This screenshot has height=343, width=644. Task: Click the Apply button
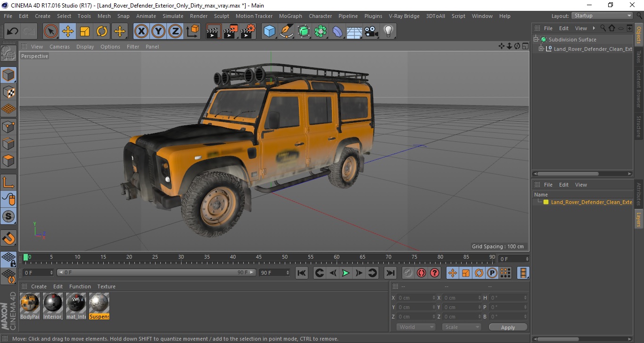click(508, 327)
